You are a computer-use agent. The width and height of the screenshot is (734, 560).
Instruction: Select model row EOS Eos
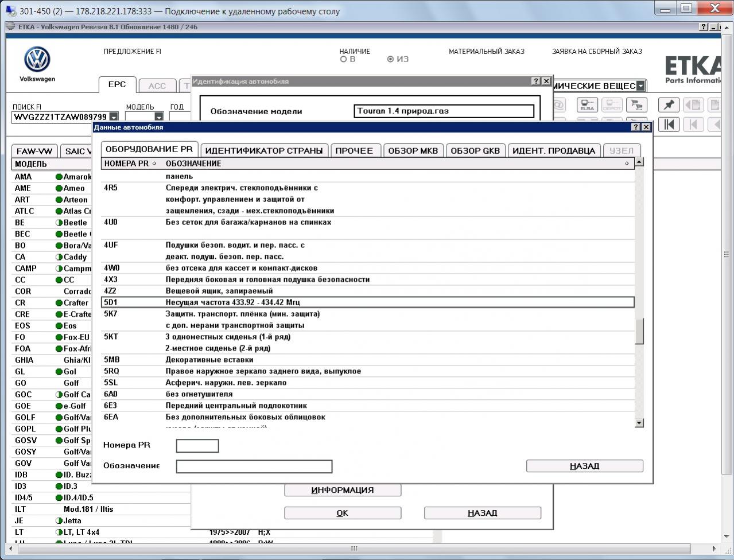(52, 326)
